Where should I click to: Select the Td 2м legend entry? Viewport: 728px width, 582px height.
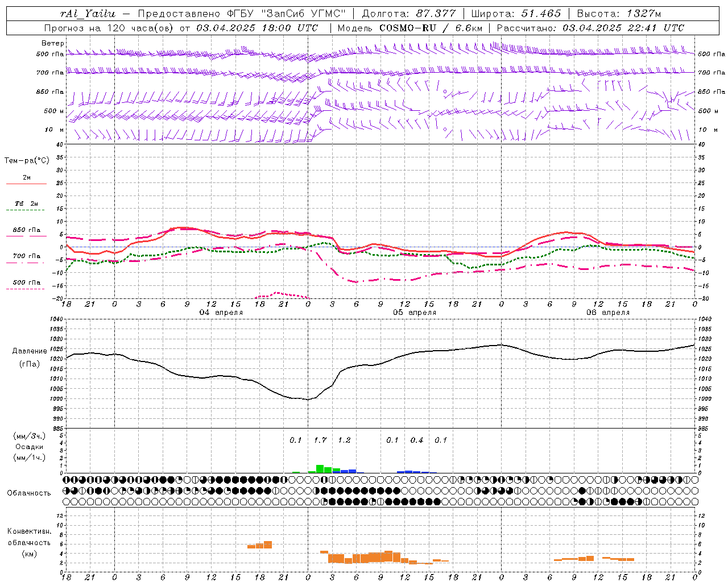coord(26,203)
